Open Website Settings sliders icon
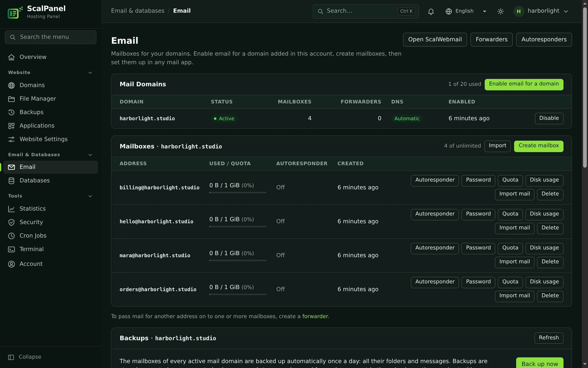 coord(11,139)
